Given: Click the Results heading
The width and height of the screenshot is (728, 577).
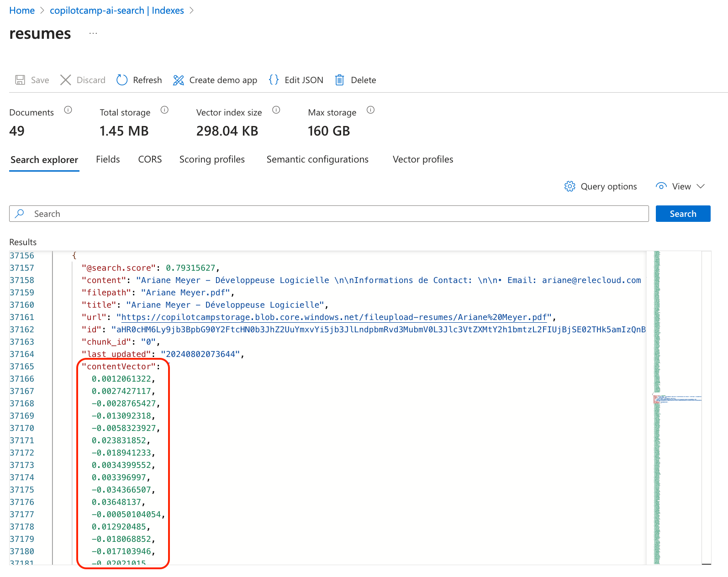Looking at the screenshot, I should click(23, 242).
